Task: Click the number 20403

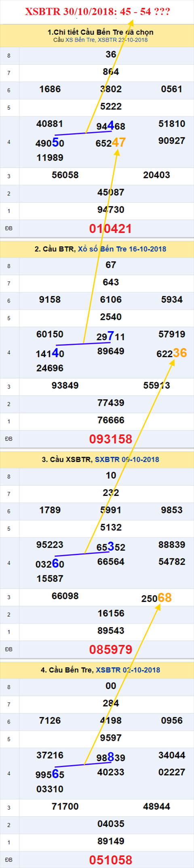Action: (x=156, y=175)
